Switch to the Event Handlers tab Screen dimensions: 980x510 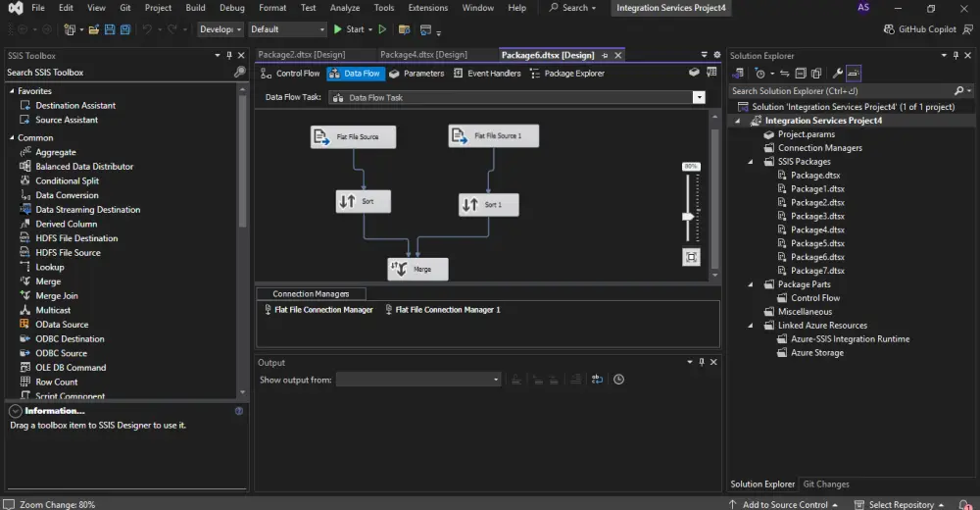(x=487, y=74)
